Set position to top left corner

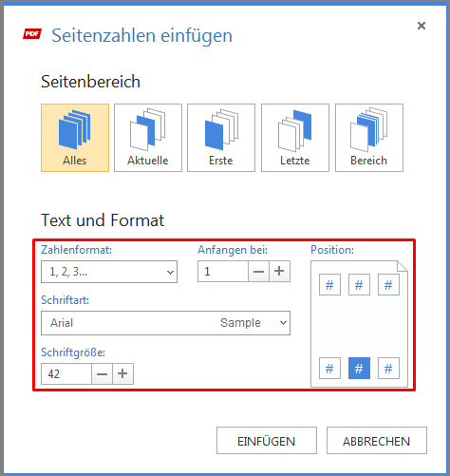(329, 285)
